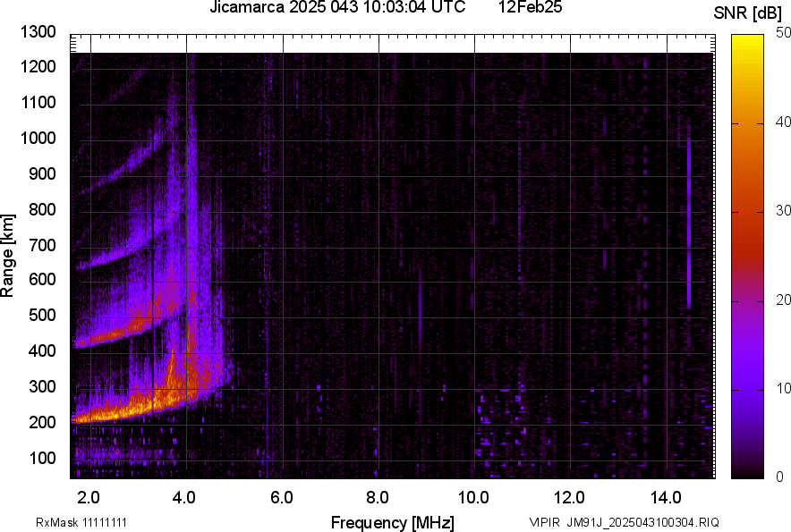Click the vertical purple streak near 14.5 MHz
This screenshot has height=532, width=791.
pos(688,224)
